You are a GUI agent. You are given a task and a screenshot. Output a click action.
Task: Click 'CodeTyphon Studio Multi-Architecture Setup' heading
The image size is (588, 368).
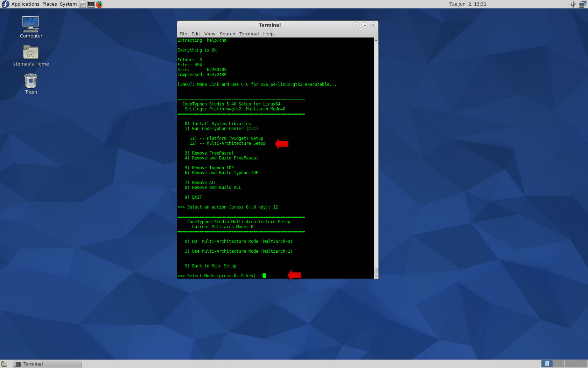[239, 222]
